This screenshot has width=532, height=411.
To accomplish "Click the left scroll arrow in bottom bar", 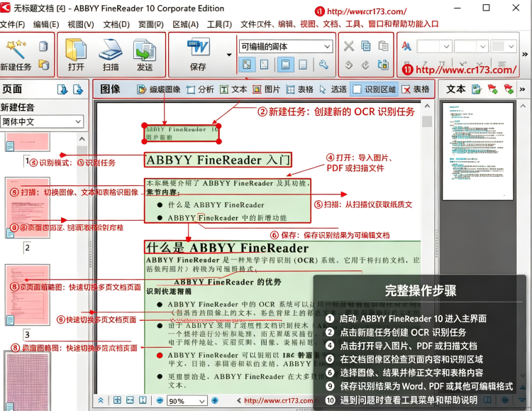I will pyautogui.click(x=239, y=400).
